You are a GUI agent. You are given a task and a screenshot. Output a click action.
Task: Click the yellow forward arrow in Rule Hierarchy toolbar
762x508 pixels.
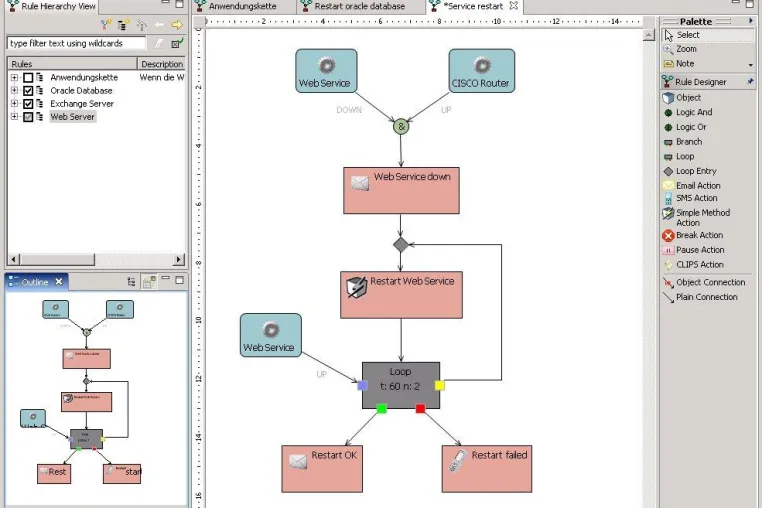click(177, 24)
